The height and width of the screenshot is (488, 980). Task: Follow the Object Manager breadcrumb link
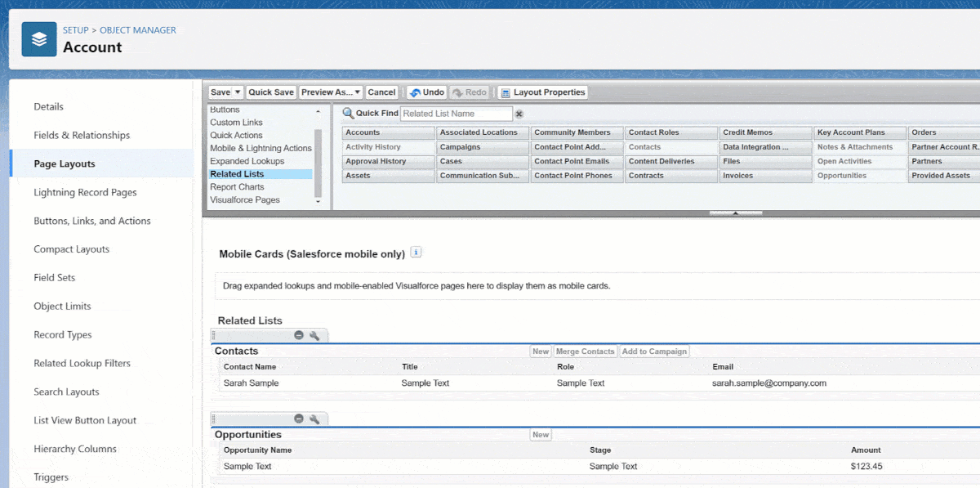click(137, 30)
